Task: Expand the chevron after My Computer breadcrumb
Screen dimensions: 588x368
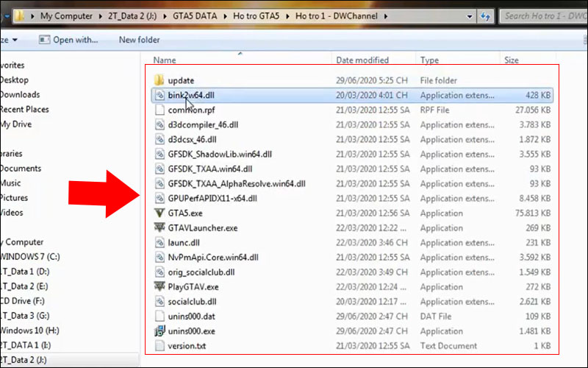Action: [101, 16]
